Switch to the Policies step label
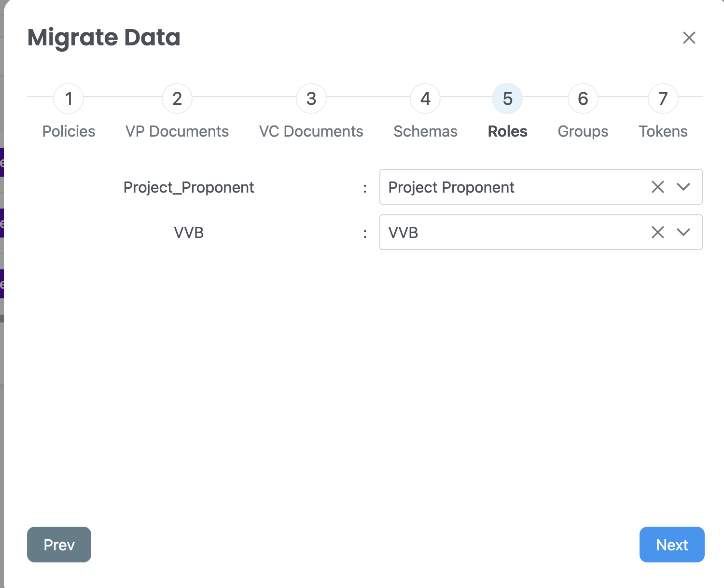This screenshot has height=588, width=724. coord(69,131)
